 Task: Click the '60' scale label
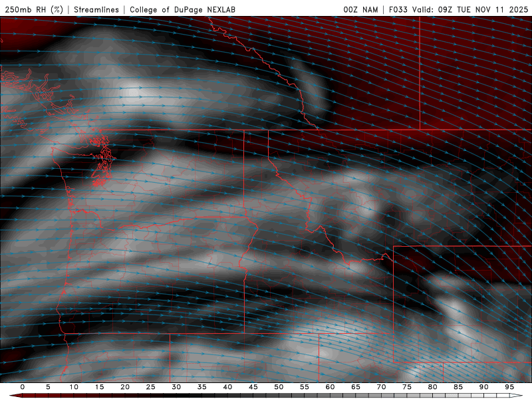(330, 387)
